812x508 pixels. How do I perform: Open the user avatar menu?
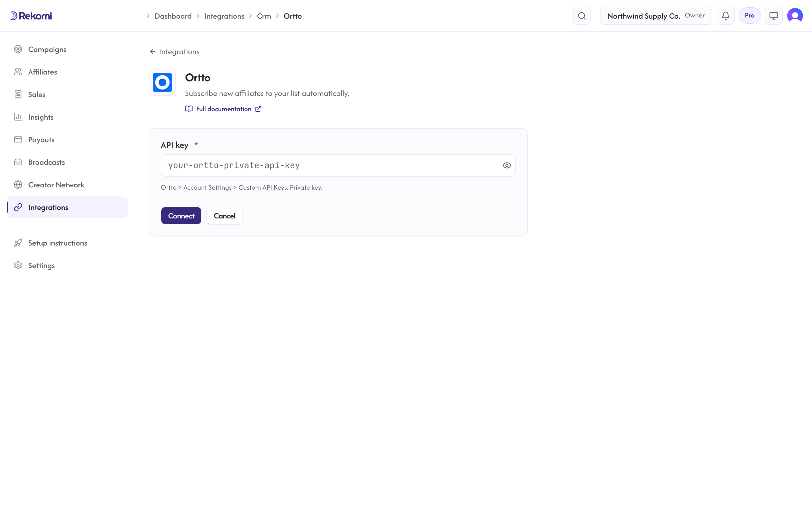tap(795, 16)
